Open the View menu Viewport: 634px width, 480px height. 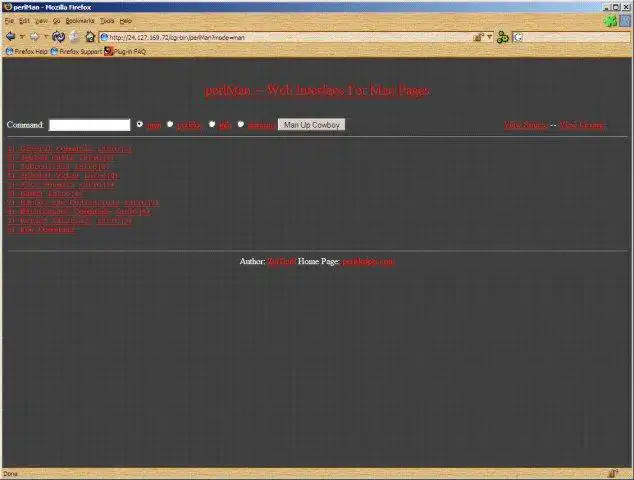pyautogui.click(x=41, y=21)
